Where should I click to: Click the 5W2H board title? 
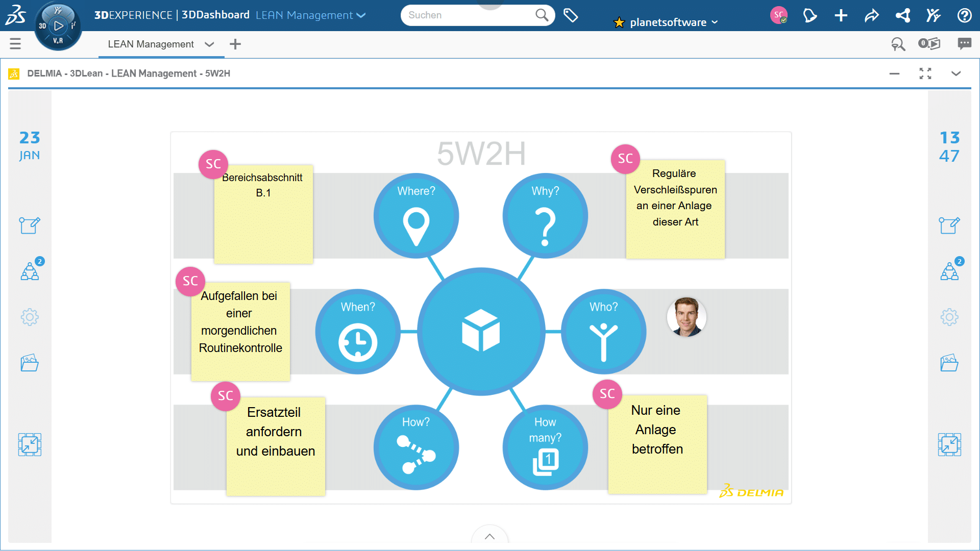tap(481, 153)
